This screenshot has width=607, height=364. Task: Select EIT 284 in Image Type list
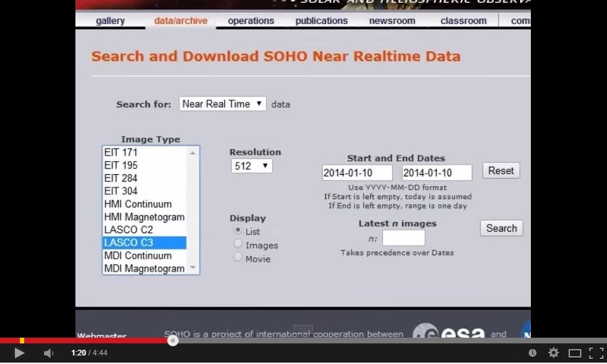click(144, 178)
